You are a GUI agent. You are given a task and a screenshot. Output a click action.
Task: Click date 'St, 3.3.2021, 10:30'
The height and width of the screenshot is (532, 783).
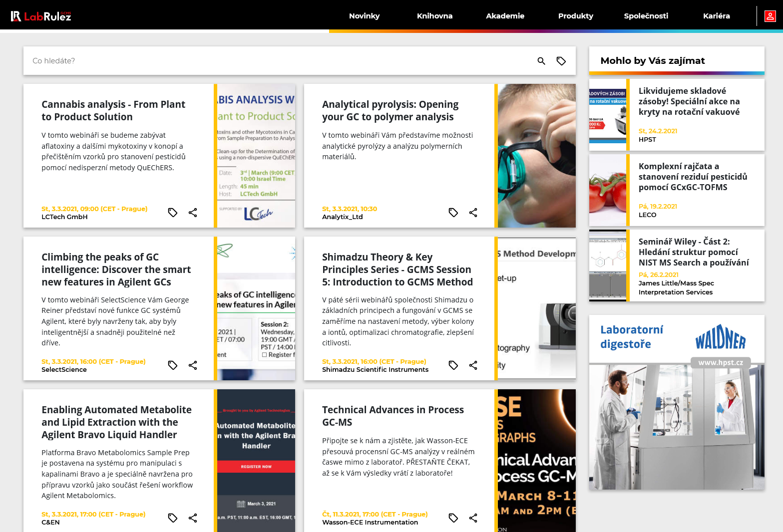350,209
